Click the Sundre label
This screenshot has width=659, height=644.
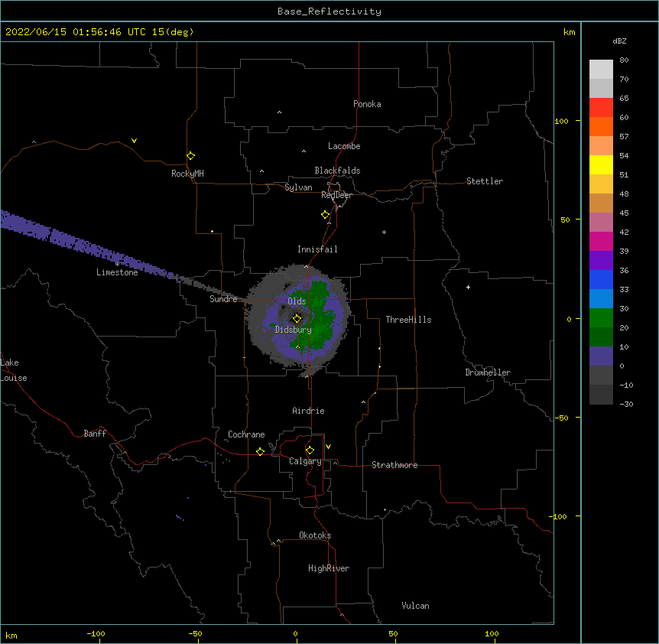tap(223, 299)
